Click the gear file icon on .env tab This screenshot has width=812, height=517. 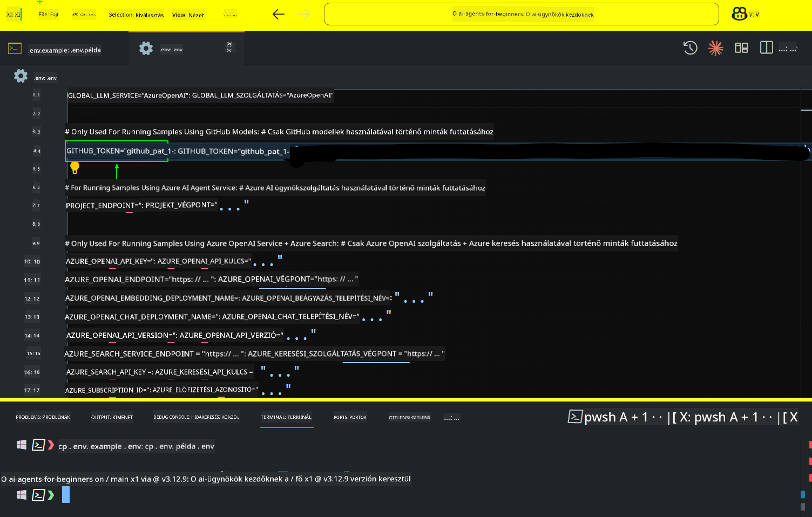pos(146,49)
